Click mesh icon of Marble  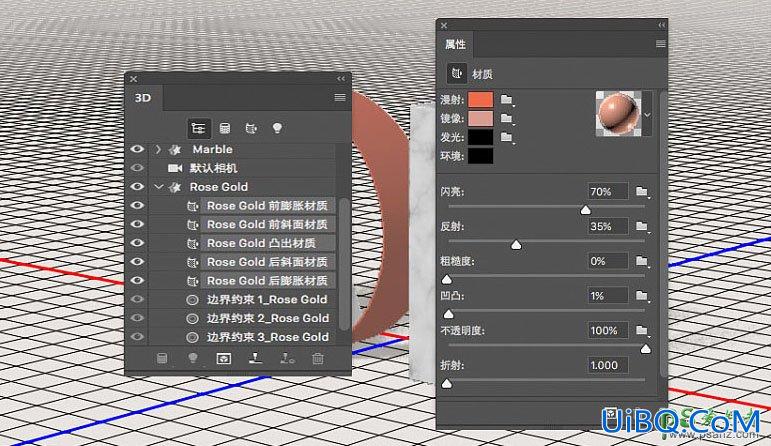[x=174, y=149]
